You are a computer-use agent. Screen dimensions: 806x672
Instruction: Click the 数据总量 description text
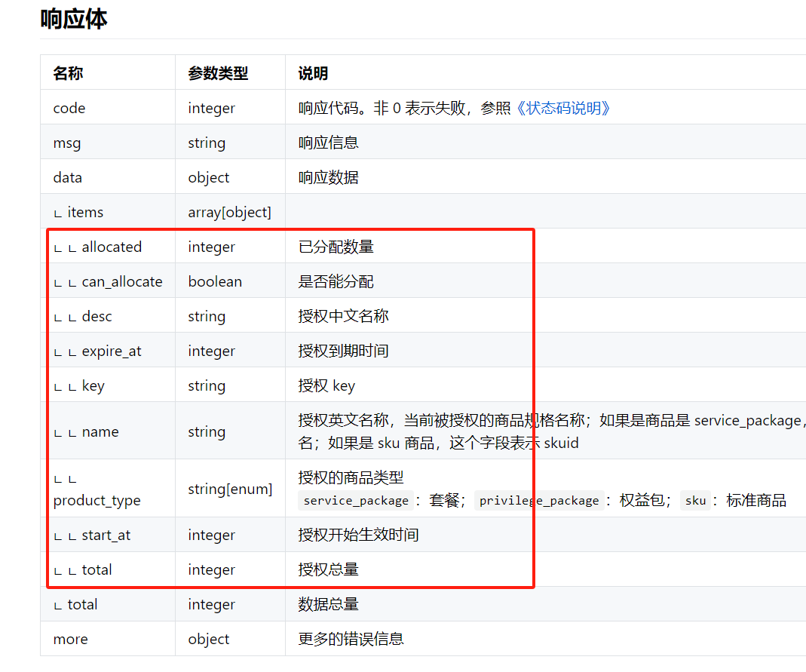tap(328, 604)
